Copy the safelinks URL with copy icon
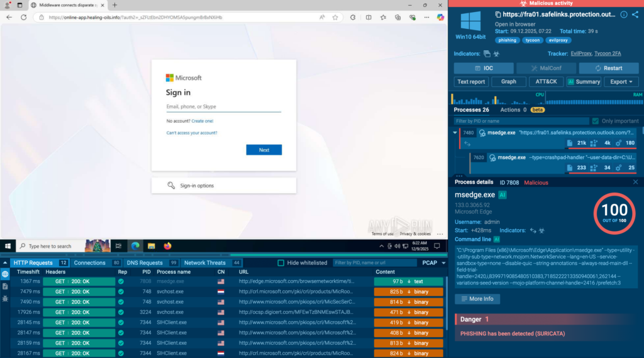The height and width of the screenshot is (358, 644). [x=498, y=14]
